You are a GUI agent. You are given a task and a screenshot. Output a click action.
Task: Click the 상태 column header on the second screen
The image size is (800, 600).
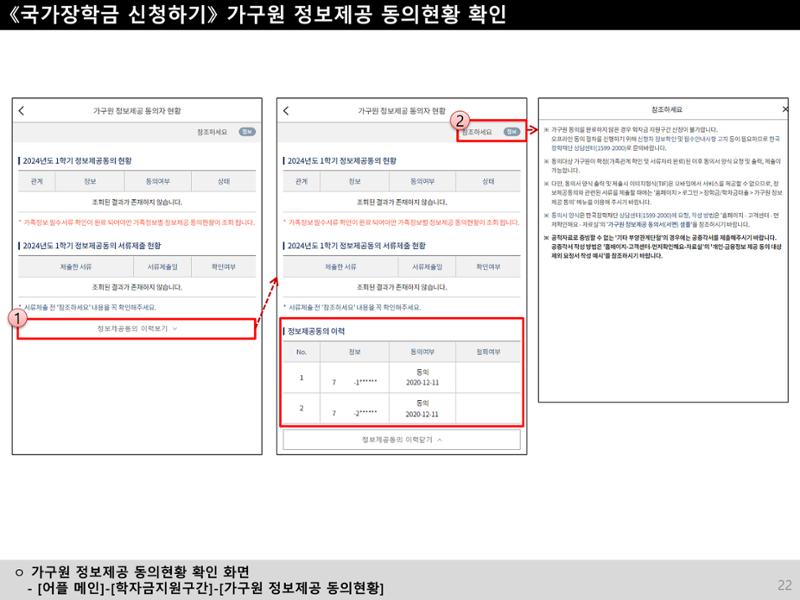click(488, 181)
